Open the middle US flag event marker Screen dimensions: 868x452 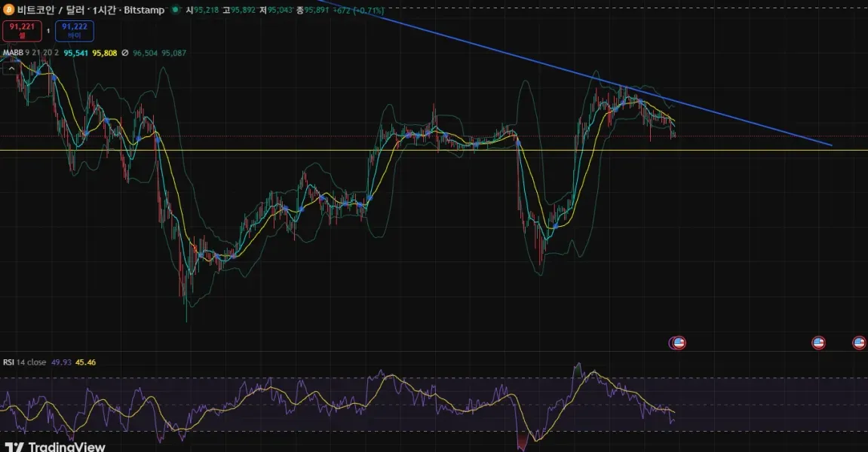click(x=818, y=343)
